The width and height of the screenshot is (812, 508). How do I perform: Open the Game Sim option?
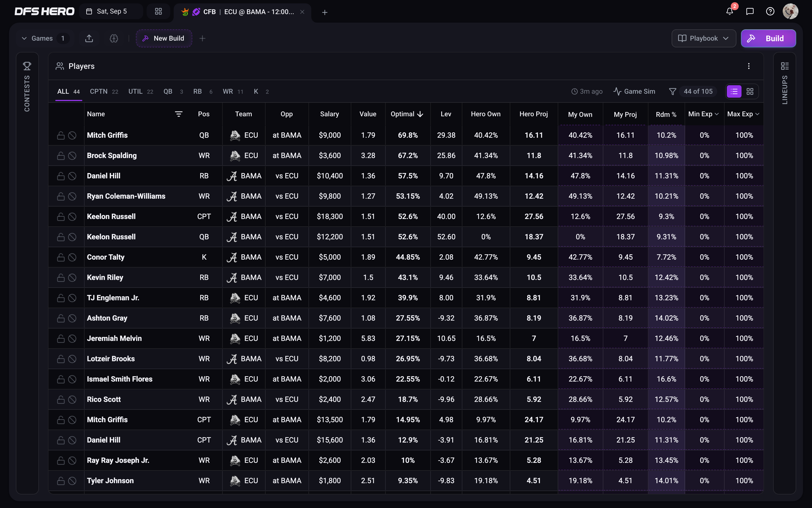point(634,91)
